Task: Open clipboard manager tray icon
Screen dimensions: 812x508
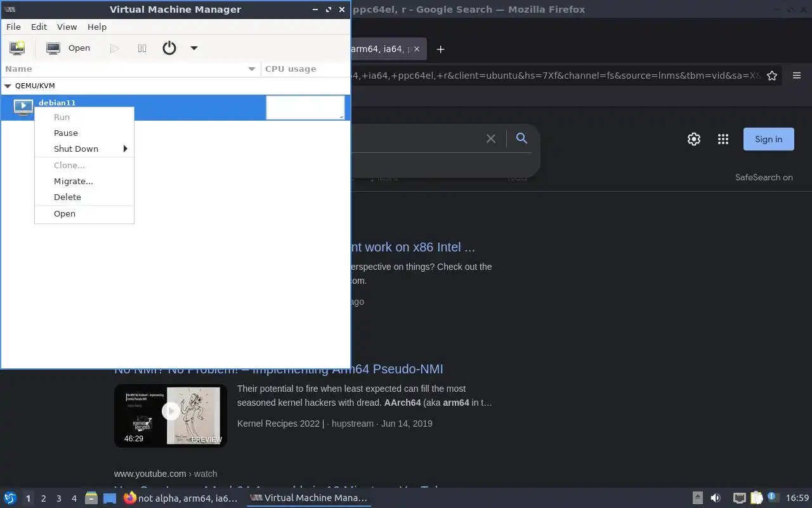Action: pyautogui.click(x=756, y=498)
